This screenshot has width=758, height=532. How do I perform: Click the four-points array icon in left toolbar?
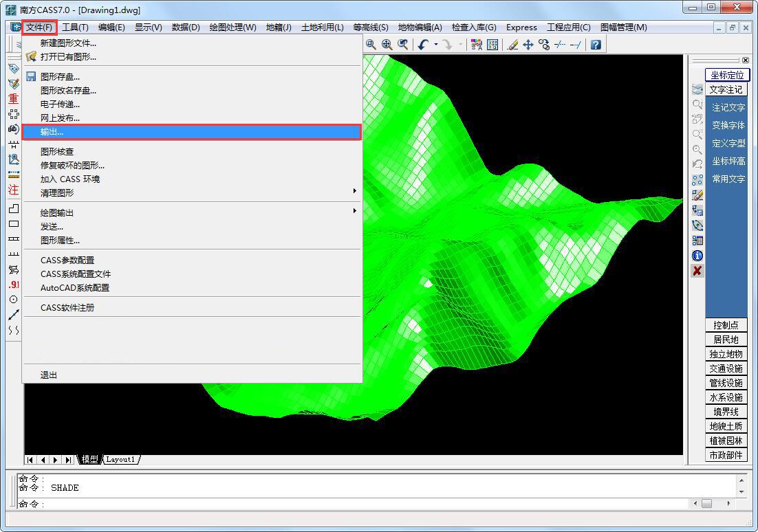coord(14,114)
